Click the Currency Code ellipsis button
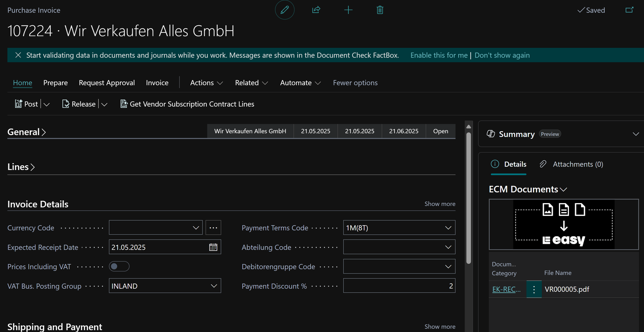Image resolution: width=644 pixels, height=332 pixels. [213, 228]
